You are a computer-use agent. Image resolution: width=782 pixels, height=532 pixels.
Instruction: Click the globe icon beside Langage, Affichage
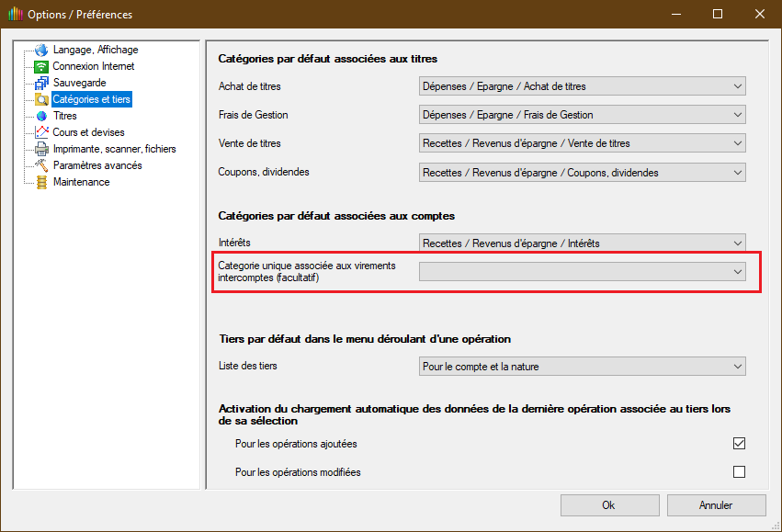(41, 50)
